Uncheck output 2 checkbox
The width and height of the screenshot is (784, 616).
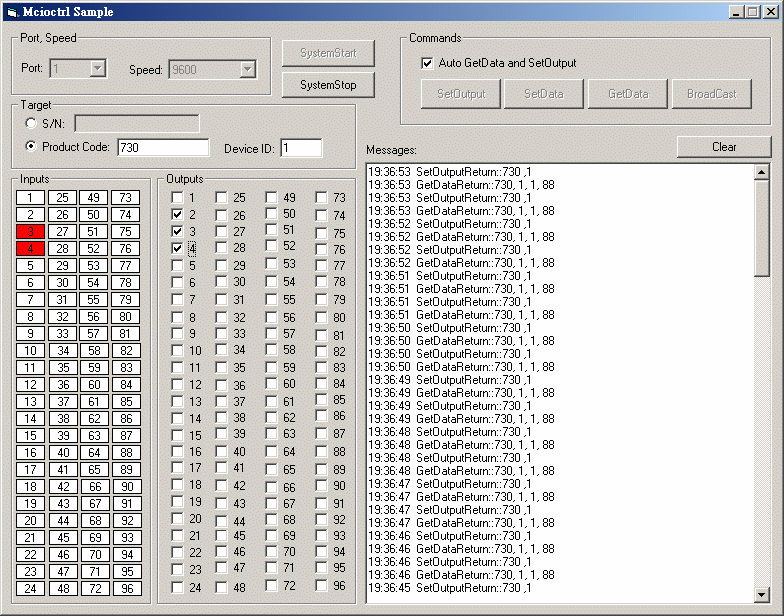177,214
